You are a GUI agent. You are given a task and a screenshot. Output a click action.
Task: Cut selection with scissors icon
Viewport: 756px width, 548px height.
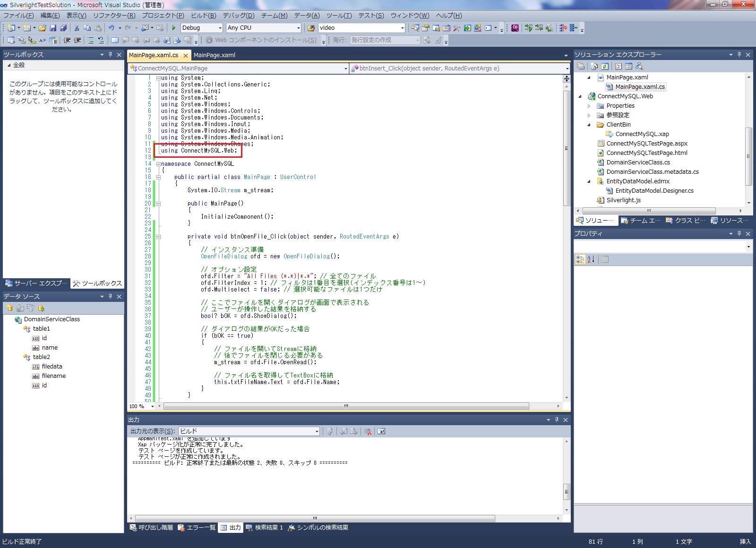[77, 28]
